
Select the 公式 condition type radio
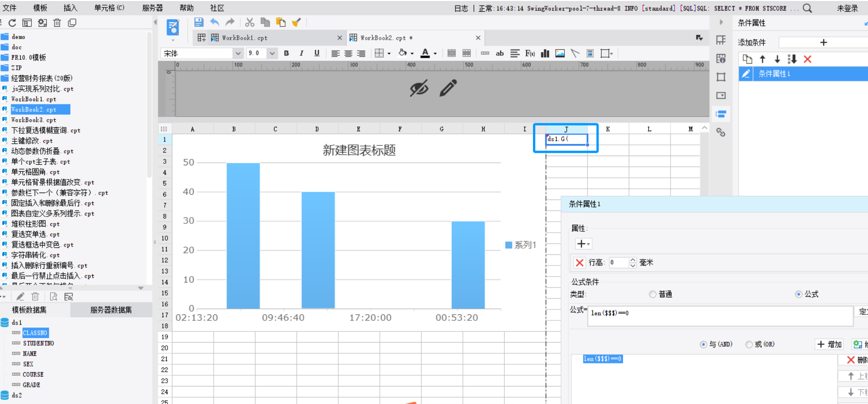pyautogui.click(x=799, y=294)
